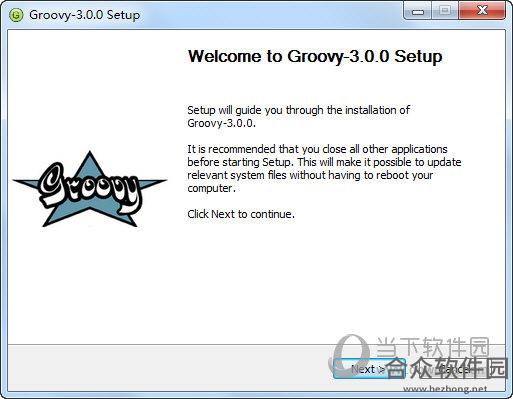Click the 'It is recommended that you close' paragraph
Viewport: 513px width, 399px height.
click(x=324, y=168)
